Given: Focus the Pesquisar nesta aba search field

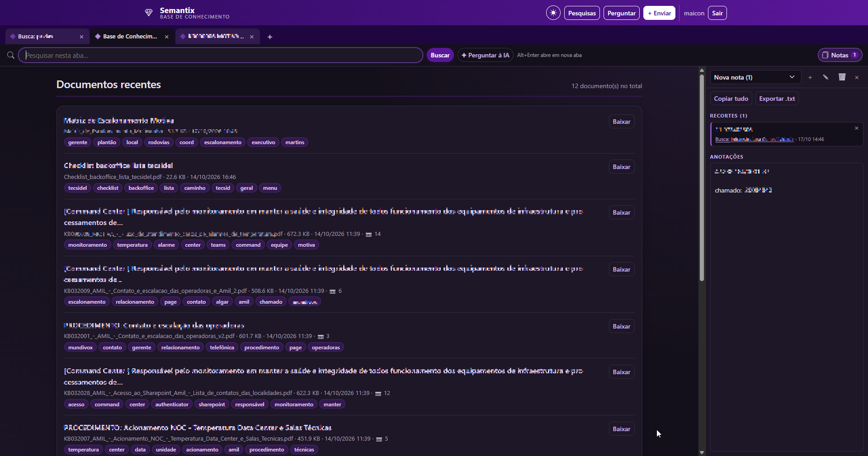Looking at the screenshot, I should (x=221, y=55).
